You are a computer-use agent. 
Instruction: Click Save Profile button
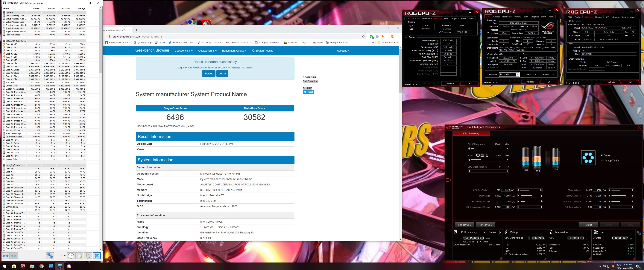(485, 225)
